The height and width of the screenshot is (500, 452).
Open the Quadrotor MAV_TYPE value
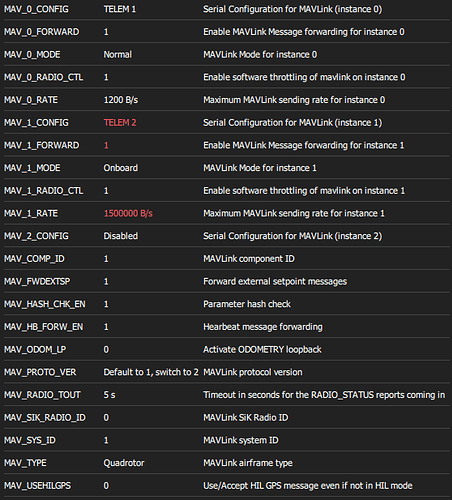click(x=124, y=463)
